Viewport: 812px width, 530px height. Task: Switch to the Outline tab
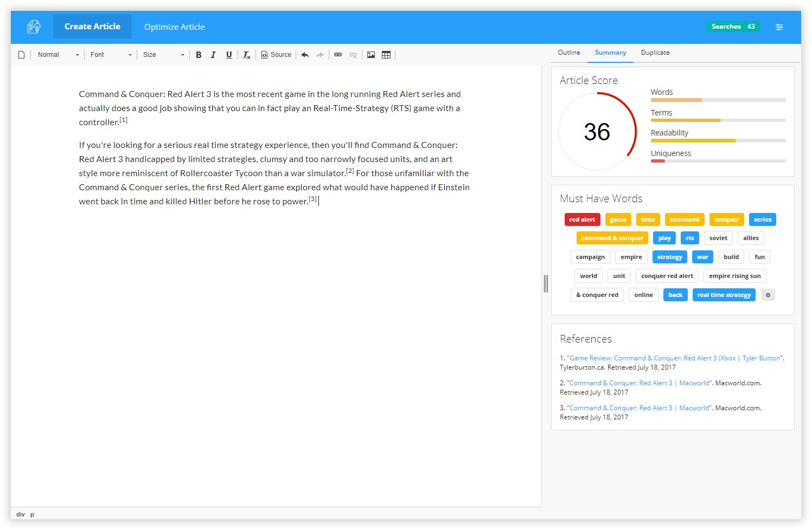point(569,53)
